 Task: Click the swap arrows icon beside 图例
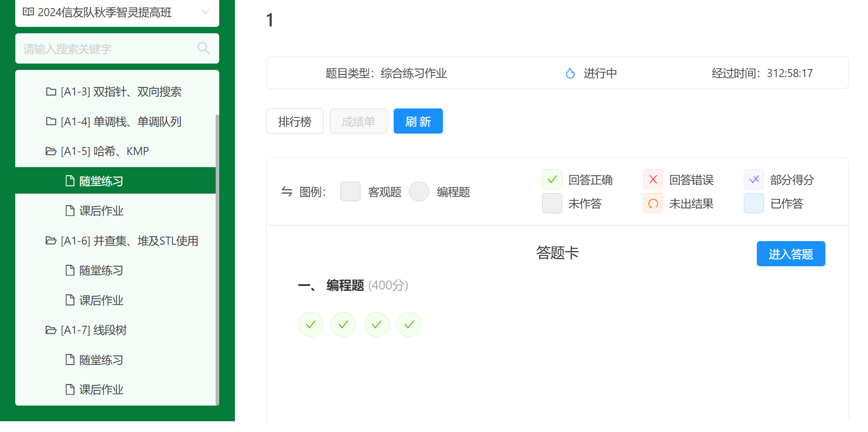point(287,192)
